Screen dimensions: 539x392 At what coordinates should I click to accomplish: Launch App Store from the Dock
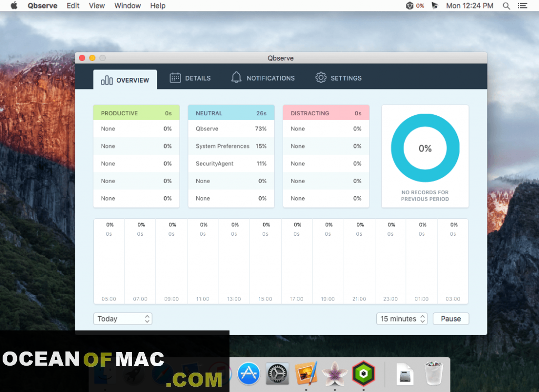(x=248, y=374)
